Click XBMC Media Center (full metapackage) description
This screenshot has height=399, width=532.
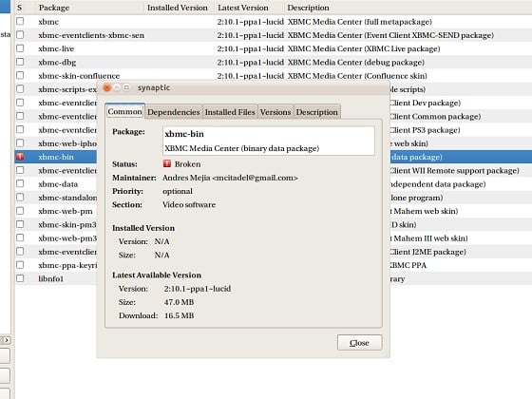[360, 22]
